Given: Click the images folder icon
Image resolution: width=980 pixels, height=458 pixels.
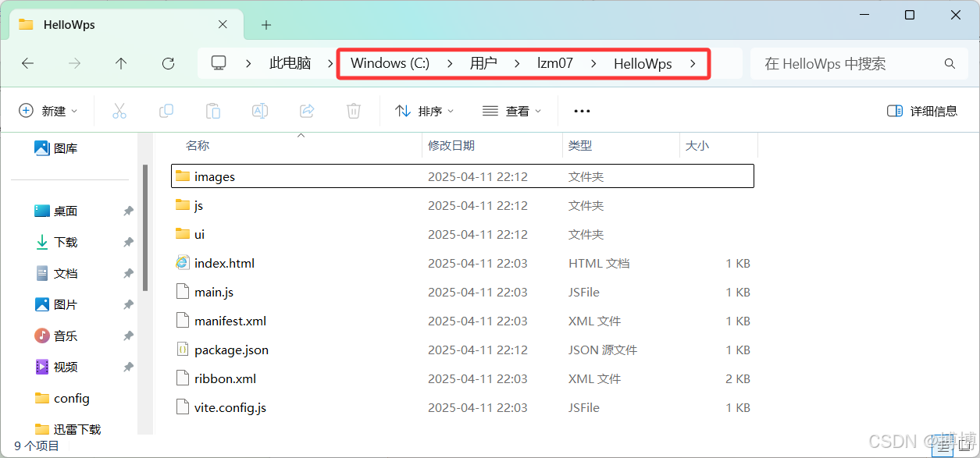Looking at the screenshot, I should [183, 176].
